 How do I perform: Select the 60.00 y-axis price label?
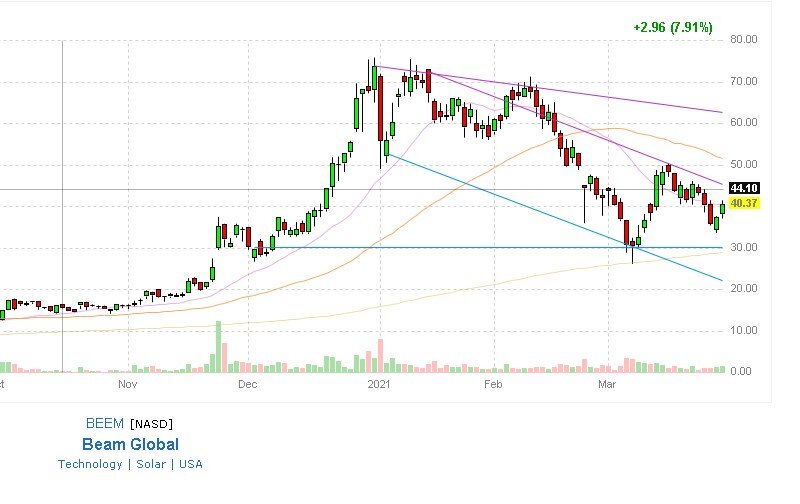[x=744, y=122]
